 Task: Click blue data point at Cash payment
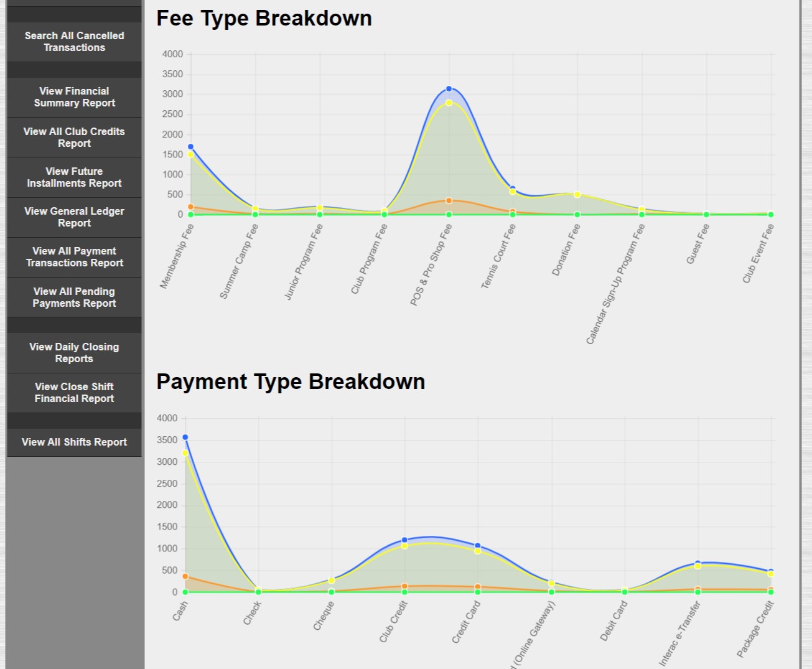coord(185,437)
